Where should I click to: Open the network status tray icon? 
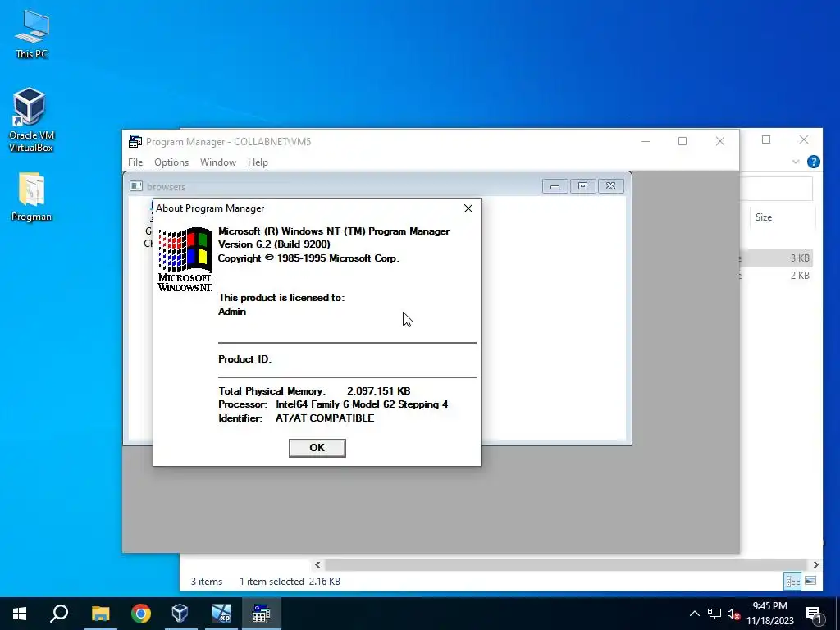(714, 614)
